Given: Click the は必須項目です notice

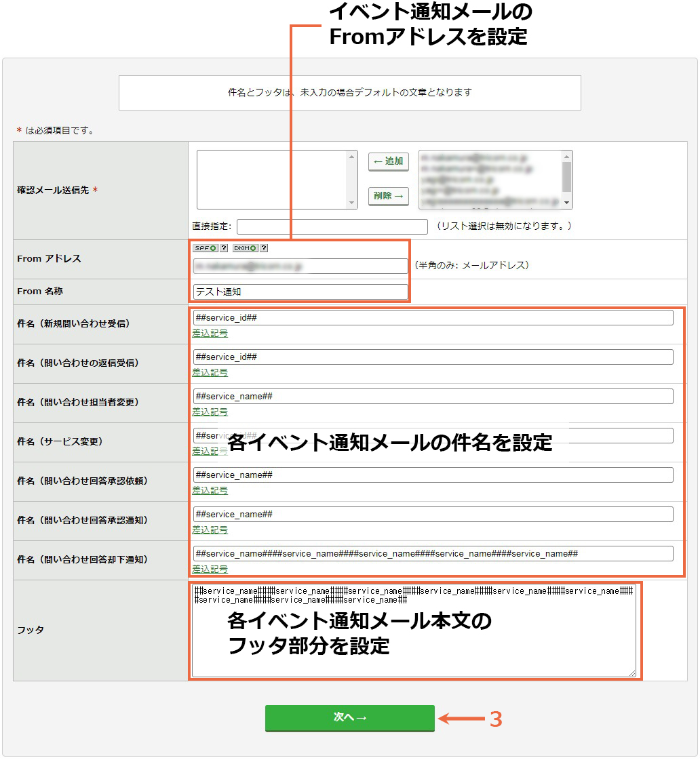Looking at the screenshot, I should (x=55, y=130).
